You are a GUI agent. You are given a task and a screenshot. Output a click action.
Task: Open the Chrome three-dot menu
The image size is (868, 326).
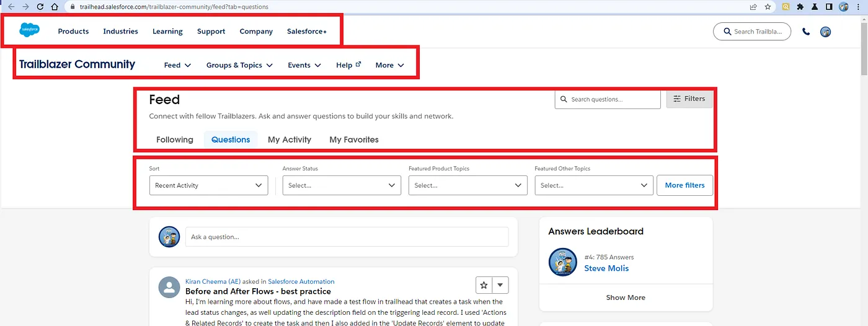[858, 7]
